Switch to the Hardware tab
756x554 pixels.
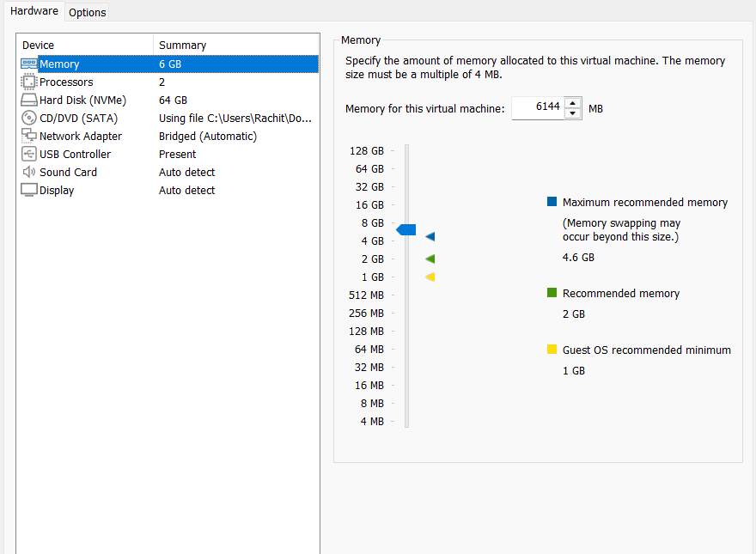pos(34,11)
